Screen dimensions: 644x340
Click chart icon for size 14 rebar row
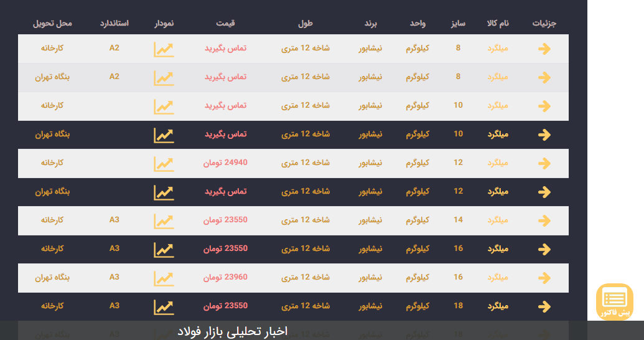coord(164,220)
